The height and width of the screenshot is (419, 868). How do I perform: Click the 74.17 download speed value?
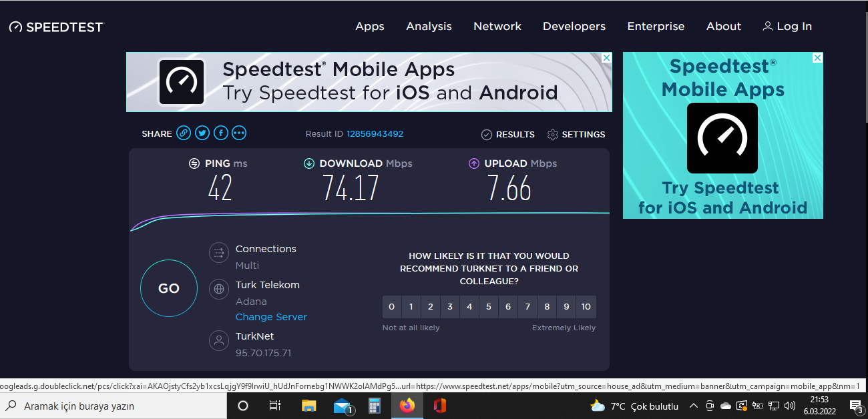click(x=351, y=188)
